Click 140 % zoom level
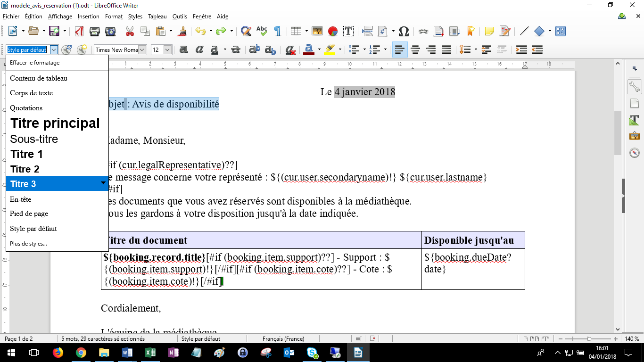 632,339
